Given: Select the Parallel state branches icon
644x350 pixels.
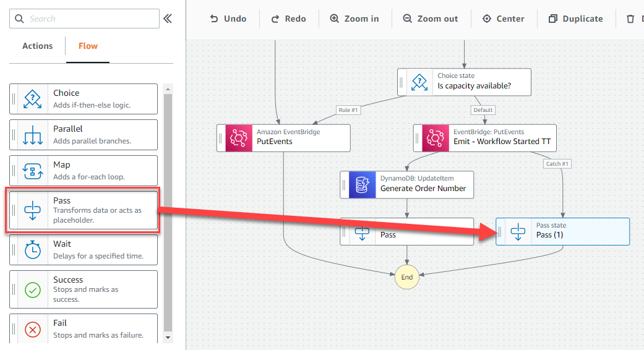Looking at the screenshot, I should (x=32, y=135).
